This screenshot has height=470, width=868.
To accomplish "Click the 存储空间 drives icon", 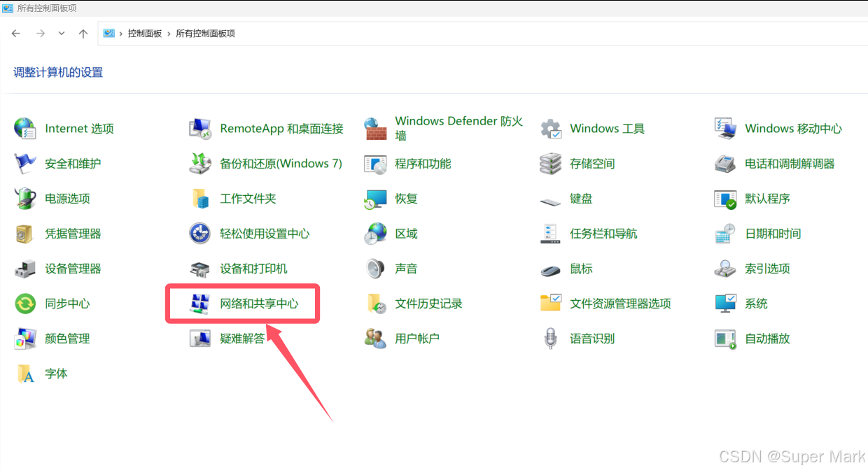I will 550,164.
